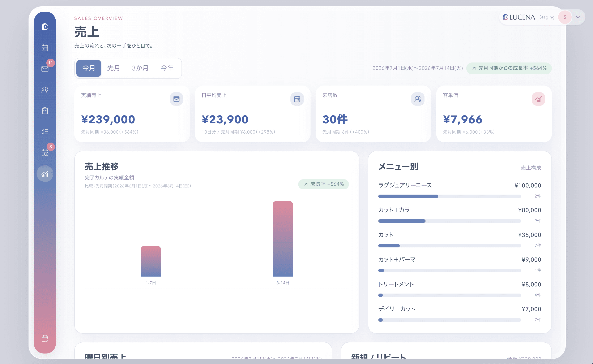Click the ¥9,000 amount
The height and width of the screenshot is (364, 593).
point(531,260)
